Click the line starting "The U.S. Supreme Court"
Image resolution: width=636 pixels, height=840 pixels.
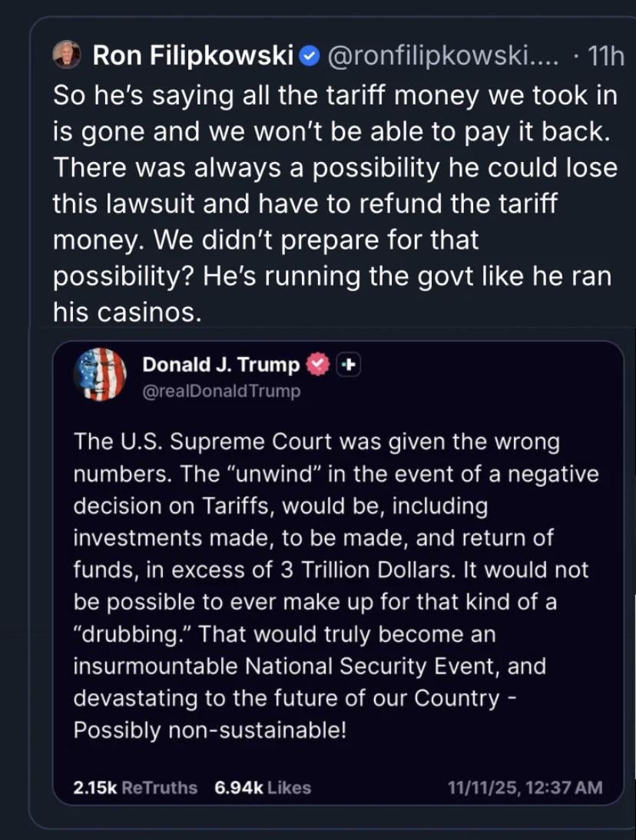(316, 442)
